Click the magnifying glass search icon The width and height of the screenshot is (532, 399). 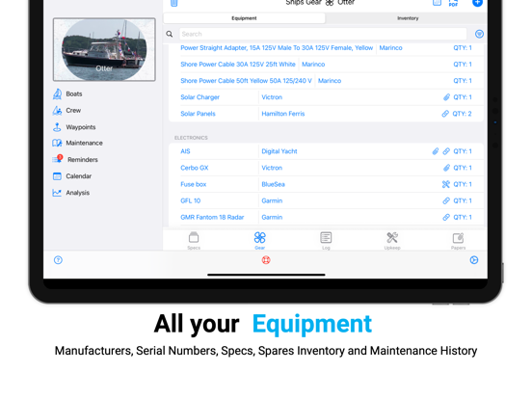(170, 34)
